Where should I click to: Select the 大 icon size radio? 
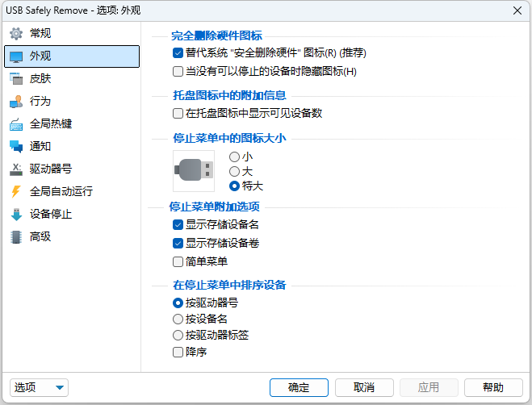(x=234, y=172)
